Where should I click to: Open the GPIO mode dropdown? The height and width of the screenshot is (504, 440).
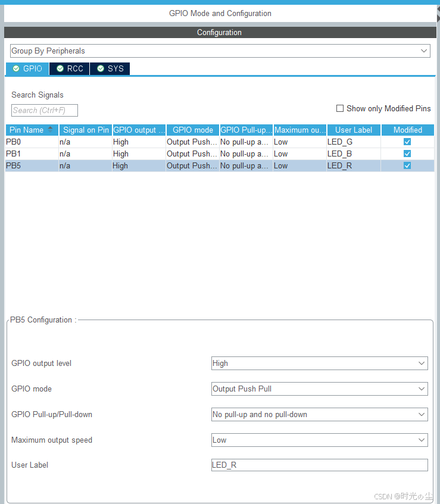[319, 389]
